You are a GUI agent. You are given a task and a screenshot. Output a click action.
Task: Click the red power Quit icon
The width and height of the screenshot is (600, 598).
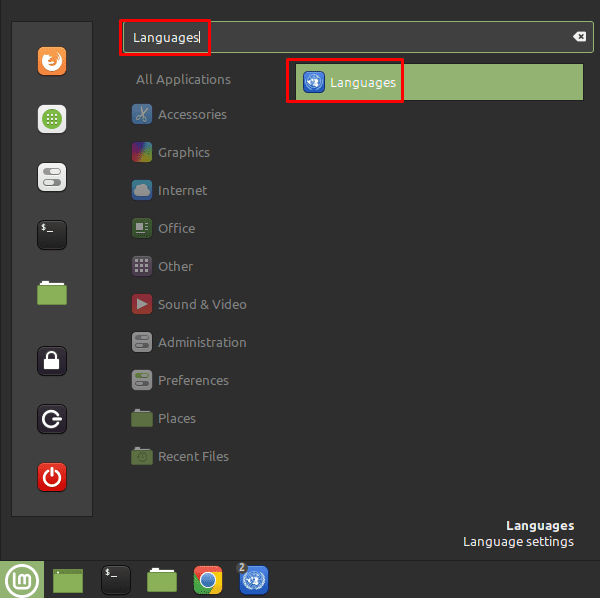click(52, 477)
